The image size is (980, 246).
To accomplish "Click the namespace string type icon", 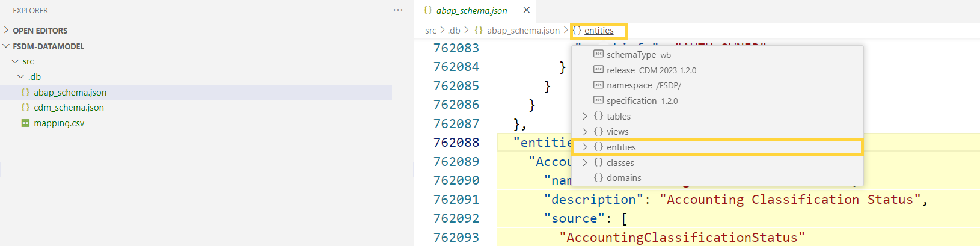I will [598, 85].
